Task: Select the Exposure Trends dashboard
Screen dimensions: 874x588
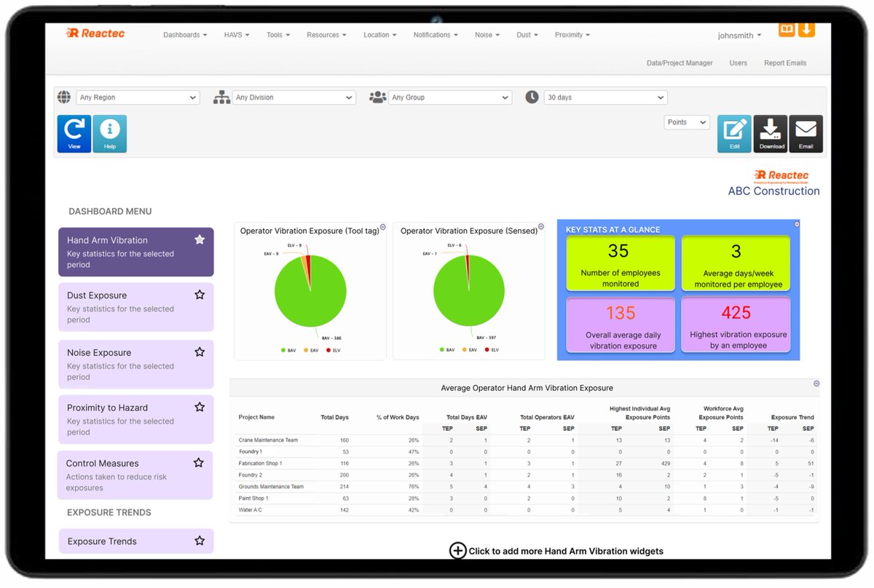Action: pyautogui.click(x=136, y=541)
